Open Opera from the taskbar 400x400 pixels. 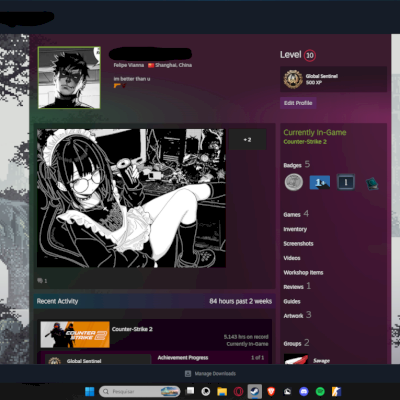[238, 391]
